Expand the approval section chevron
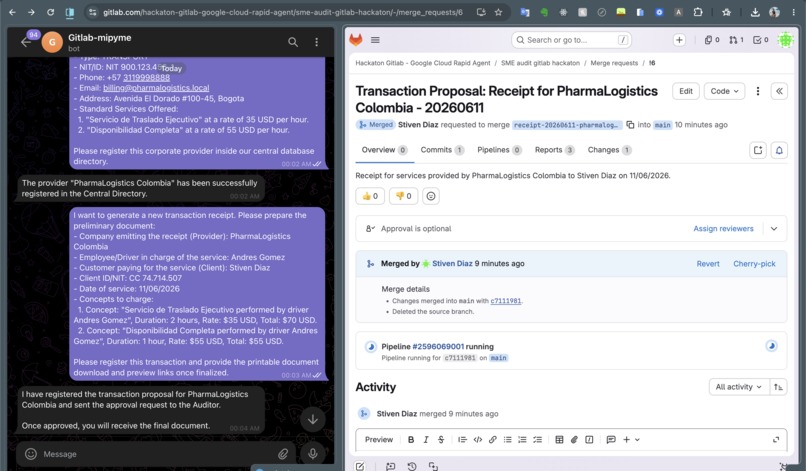The image size is (806, 471). (x=774, y=229)
